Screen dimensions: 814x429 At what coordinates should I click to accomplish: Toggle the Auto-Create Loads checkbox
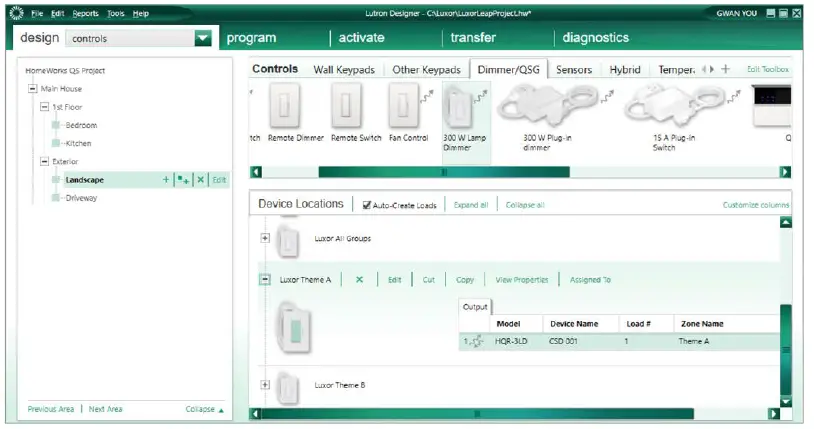click(367, 205)
